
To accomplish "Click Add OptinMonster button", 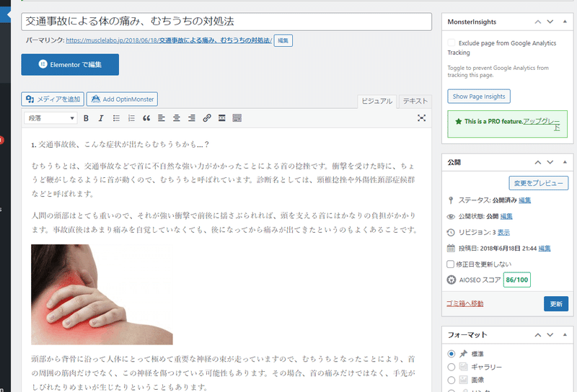I will pyautogui.click(x=122, y=99).
